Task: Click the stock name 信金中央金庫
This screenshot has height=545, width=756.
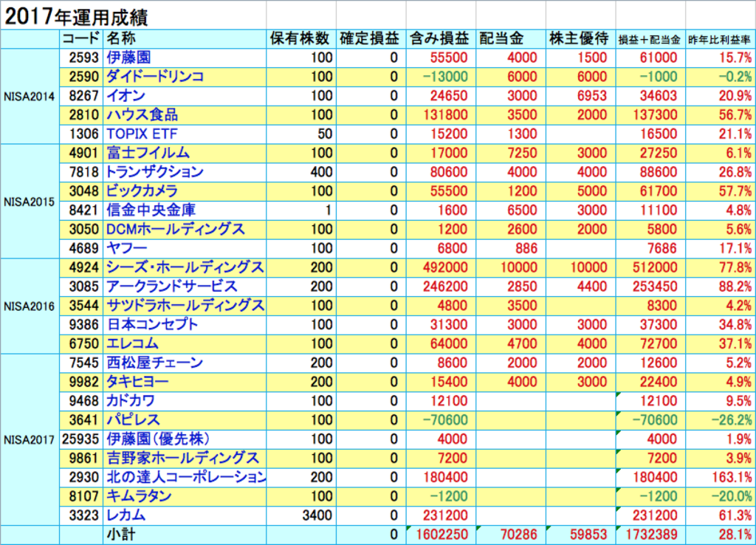Action: [x=151, y=210]
